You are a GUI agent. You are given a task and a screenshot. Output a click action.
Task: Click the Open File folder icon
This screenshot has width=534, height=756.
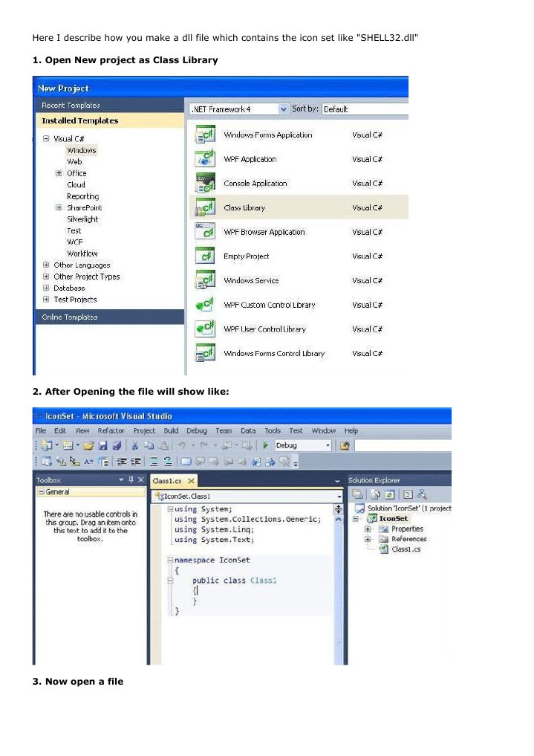click(88, 445)
